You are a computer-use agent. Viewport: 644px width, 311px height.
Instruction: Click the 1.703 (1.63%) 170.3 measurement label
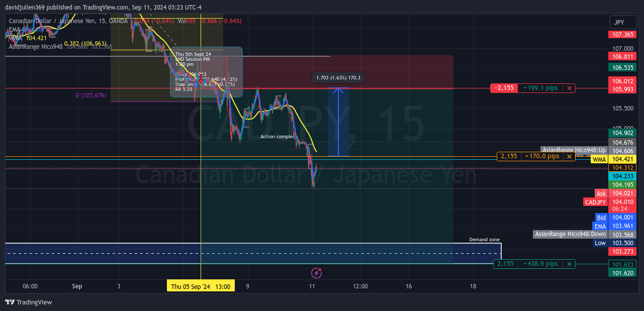click(338, 78)
